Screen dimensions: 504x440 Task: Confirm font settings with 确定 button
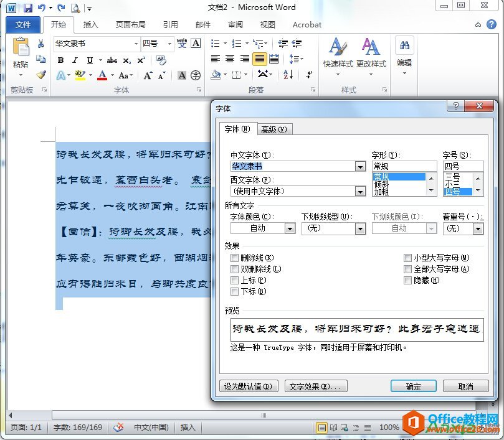click(412, 386)
